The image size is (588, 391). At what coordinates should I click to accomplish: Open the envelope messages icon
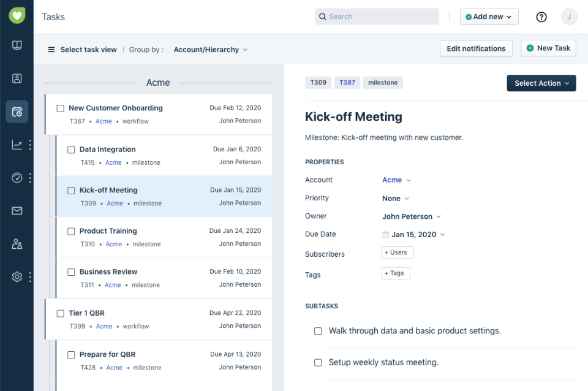17,211
